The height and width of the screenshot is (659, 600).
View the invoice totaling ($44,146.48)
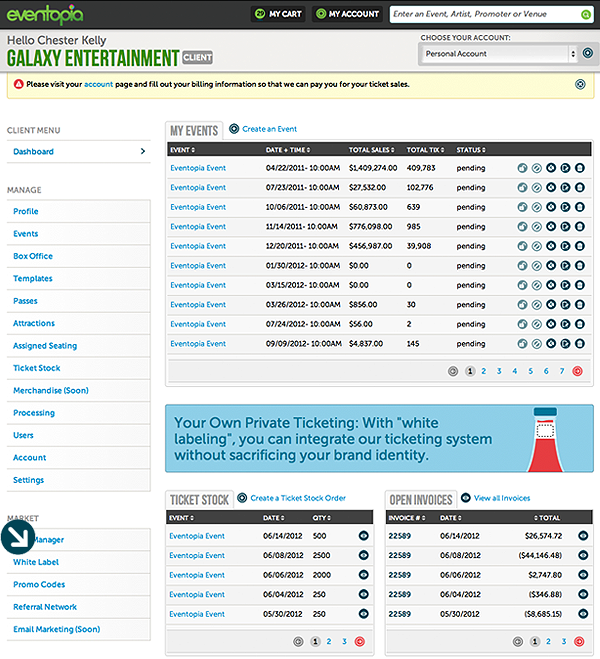583,555
